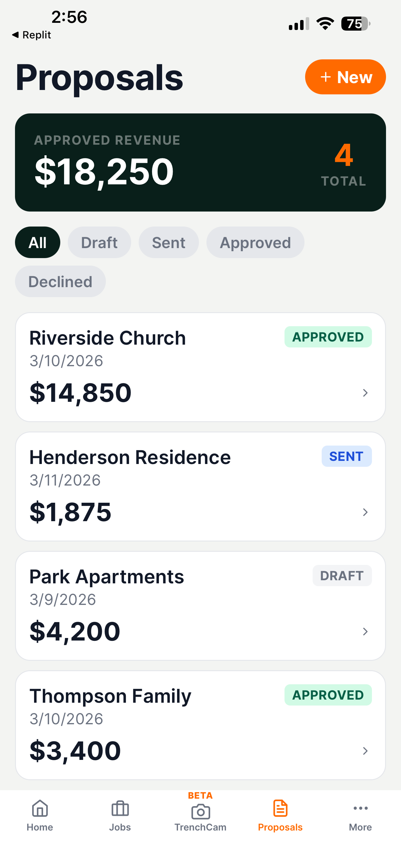This screenshot has width=401, height=868.
Task: Open the Home tab icon
Action: [x=40, y=808]
